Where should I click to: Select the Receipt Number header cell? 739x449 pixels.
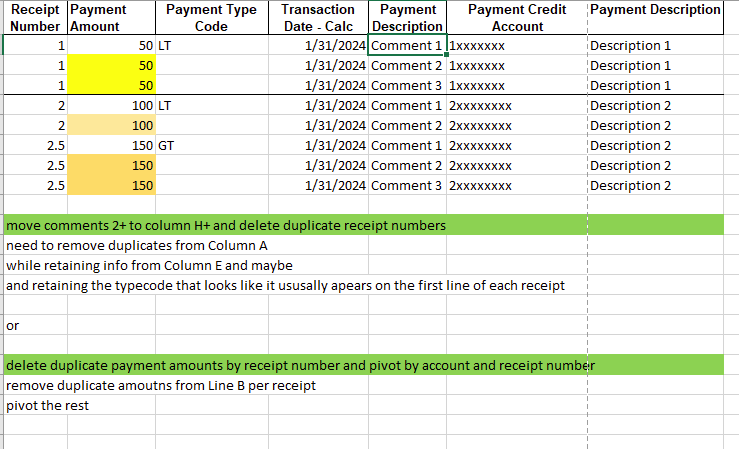[x=35, y=18]
